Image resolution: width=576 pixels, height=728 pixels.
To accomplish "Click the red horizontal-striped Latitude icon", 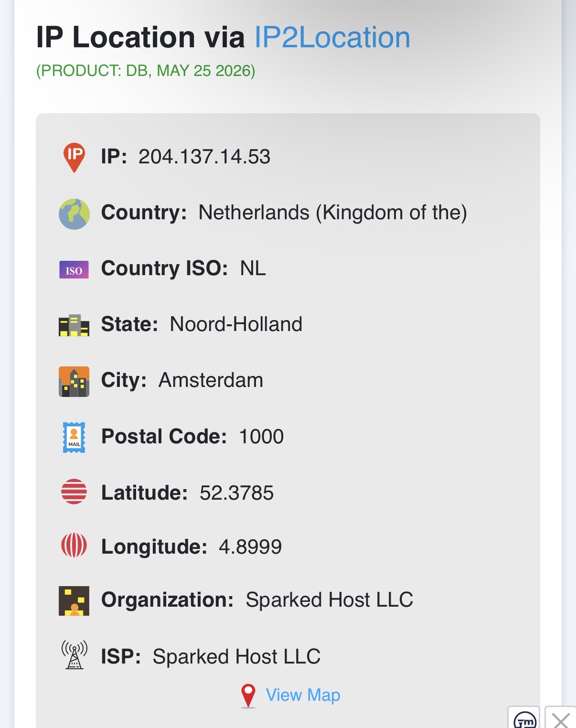I will (x=74, y=492).
